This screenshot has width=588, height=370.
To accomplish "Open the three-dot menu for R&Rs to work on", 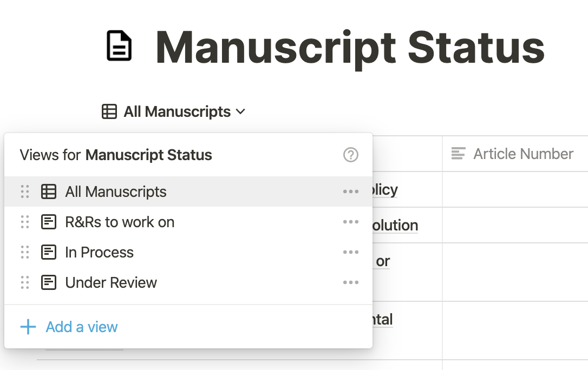I will 351,222.
